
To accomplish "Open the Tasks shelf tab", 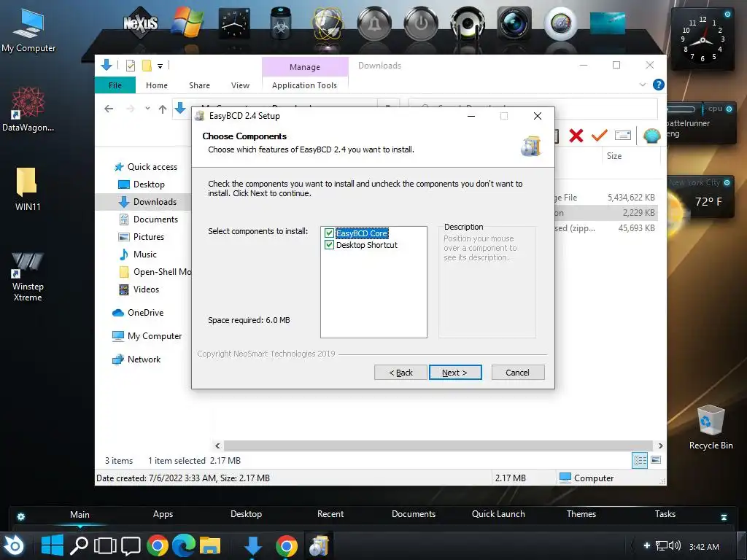I will click(665, 514).
